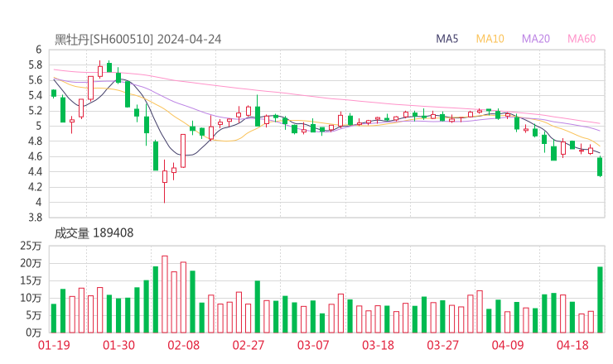
Task: Click the 04-18 date axis label
Action: [572, 345]
